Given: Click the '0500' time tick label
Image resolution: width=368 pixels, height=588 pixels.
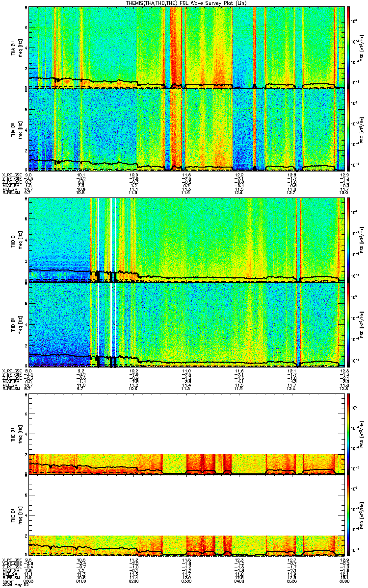Looking at the screenshot, I should (291, 581).
